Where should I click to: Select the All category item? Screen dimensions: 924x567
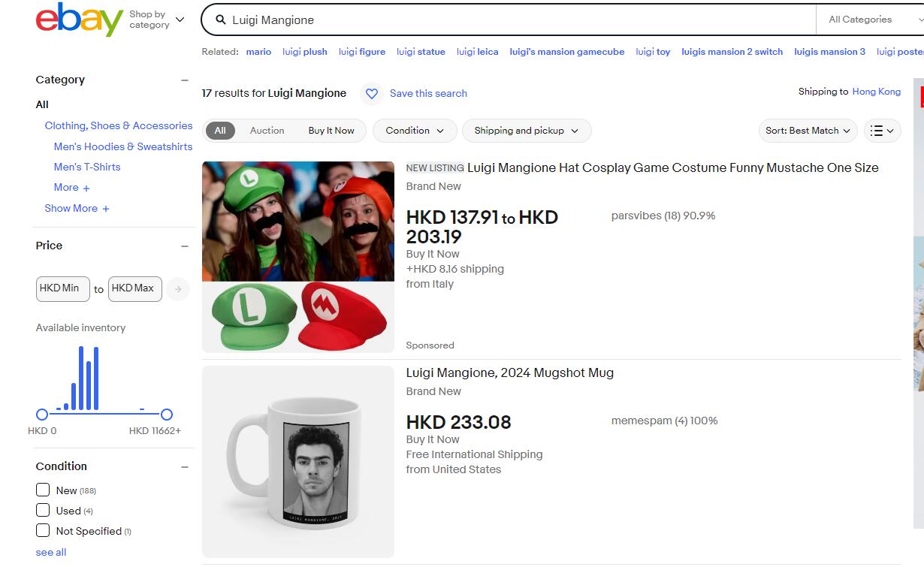(42, 104)
